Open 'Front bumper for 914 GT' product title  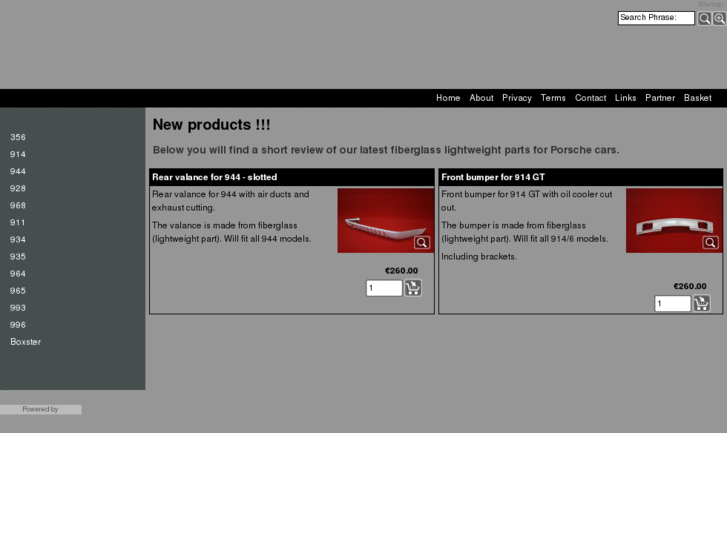point(493,177)
